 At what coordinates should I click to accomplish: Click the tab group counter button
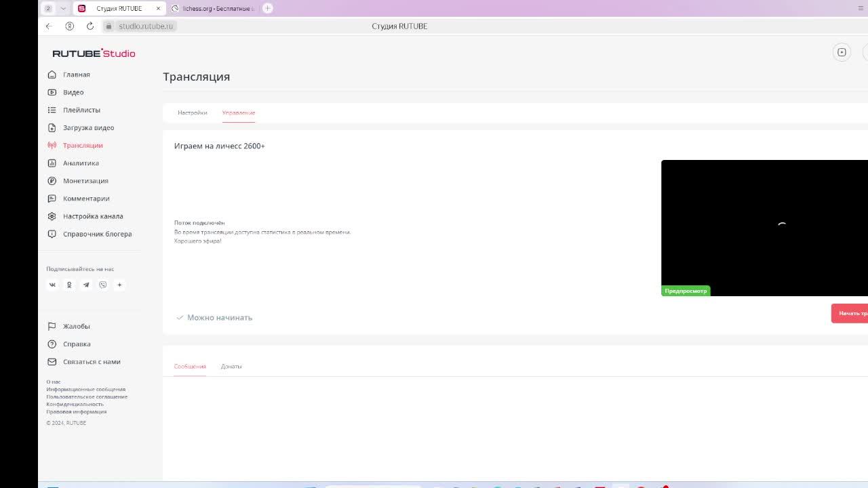click(x=48, y=8)
